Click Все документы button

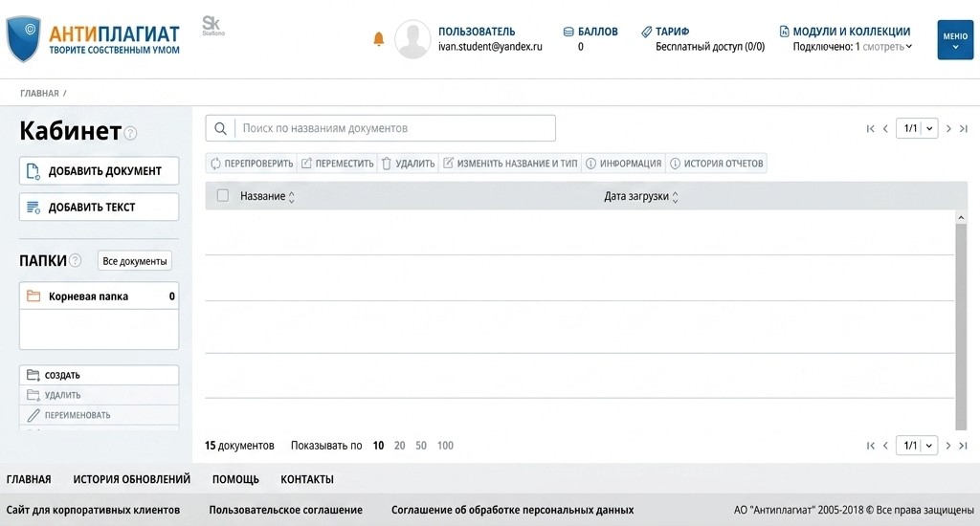(x=134, y=261)
